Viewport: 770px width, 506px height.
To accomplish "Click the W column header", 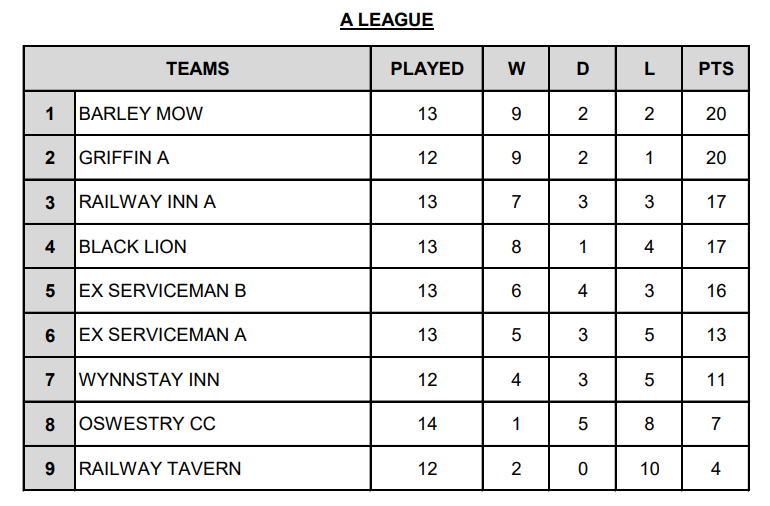I will 516,69.
